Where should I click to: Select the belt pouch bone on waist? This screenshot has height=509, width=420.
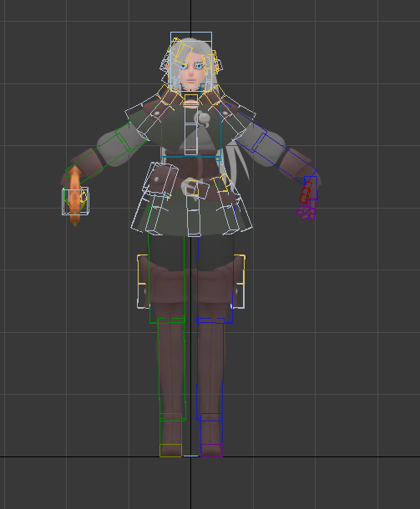161,179
